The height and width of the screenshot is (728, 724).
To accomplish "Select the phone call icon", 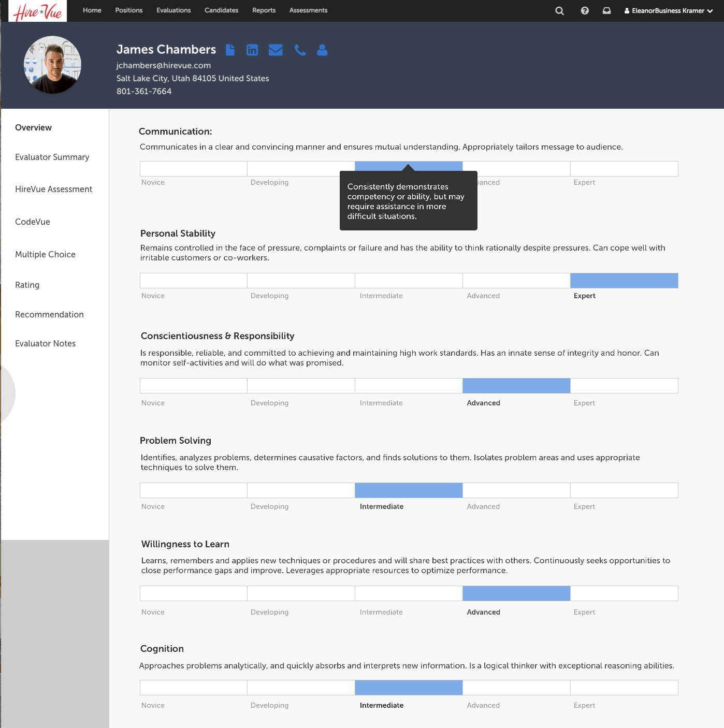I will pos(300,50).
